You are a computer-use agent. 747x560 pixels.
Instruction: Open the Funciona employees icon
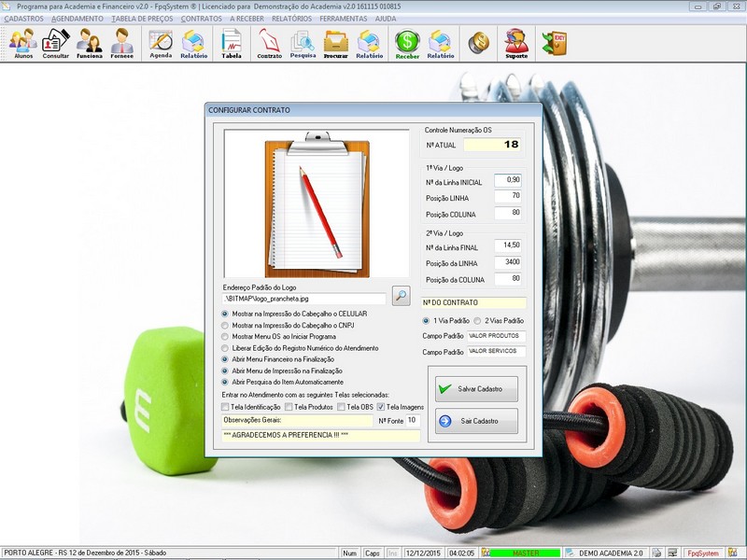90,43
